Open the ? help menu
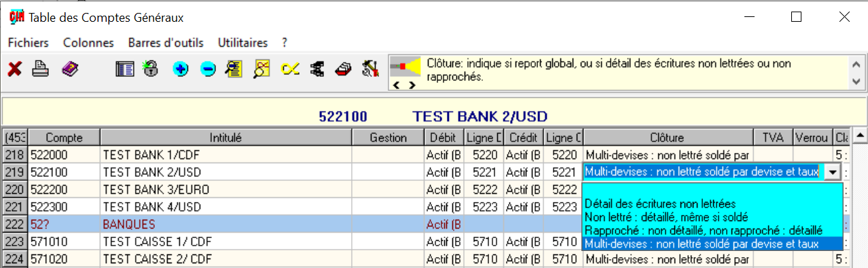The image size is (868, 268). 285,42
